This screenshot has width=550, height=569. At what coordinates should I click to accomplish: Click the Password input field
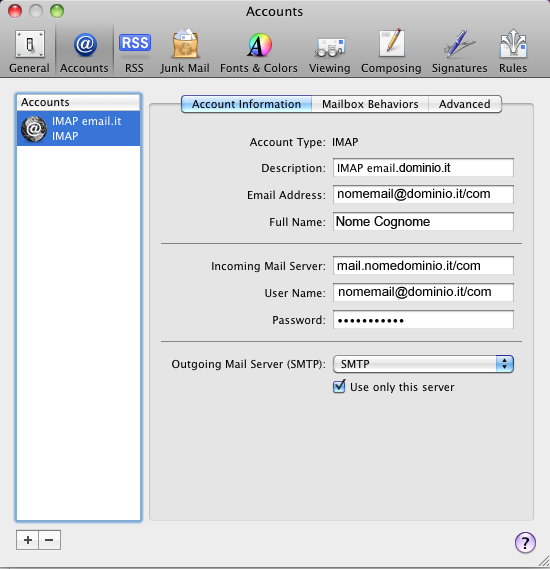click(423, 320)
